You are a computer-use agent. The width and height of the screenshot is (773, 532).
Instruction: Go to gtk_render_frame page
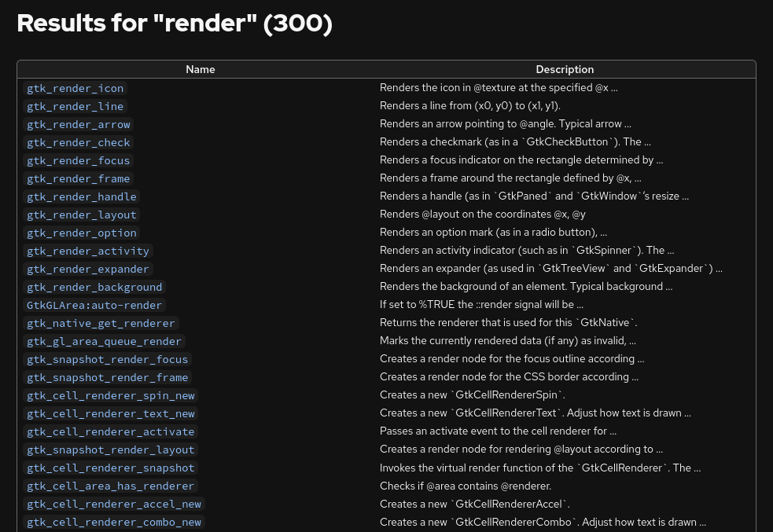point(79,178)
